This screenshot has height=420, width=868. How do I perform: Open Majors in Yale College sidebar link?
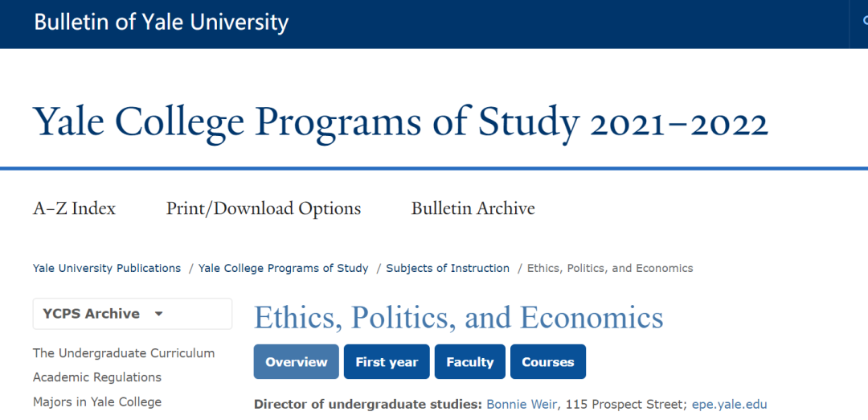point(97,401)
